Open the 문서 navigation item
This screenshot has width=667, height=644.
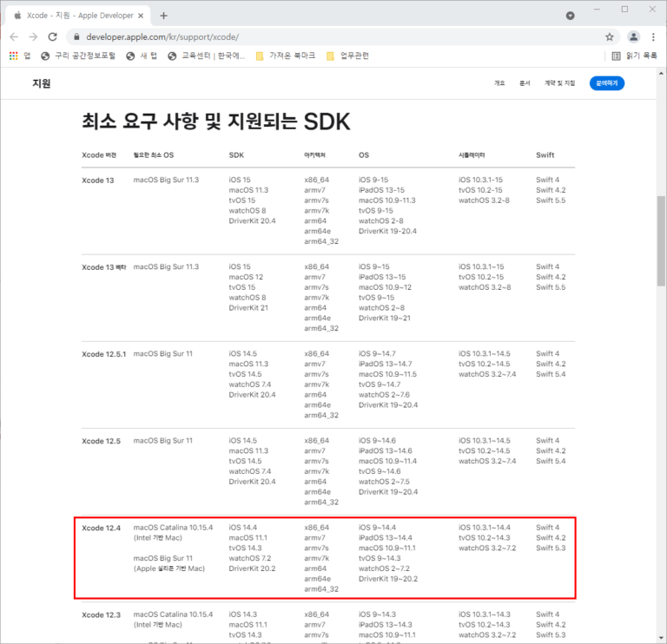pyautogui.click(x=525, y=83)
